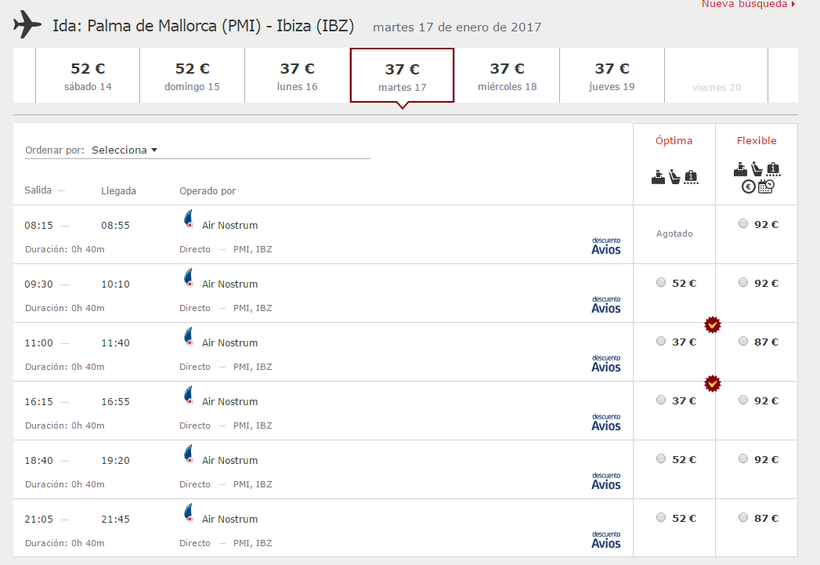Click the euro refund icon under Flexible

[748, 186]
